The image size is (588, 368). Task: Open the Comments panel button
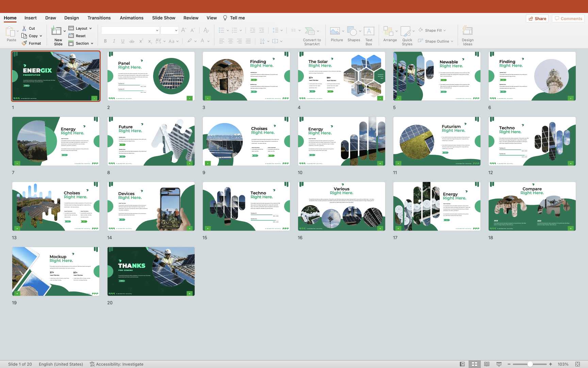568,18
